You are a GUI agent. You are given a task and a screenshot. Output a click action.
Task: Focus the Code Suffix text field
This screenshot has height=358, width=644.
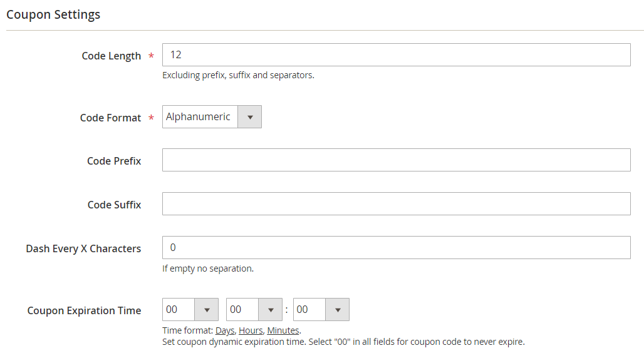click(x=397, y=203)
